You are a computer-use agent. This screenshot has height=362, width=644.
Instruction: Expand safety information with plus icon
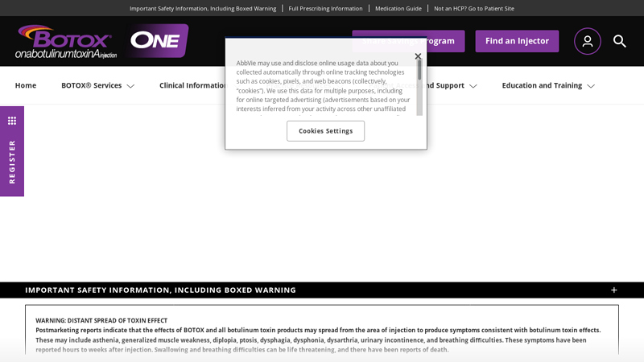[614, 290]
